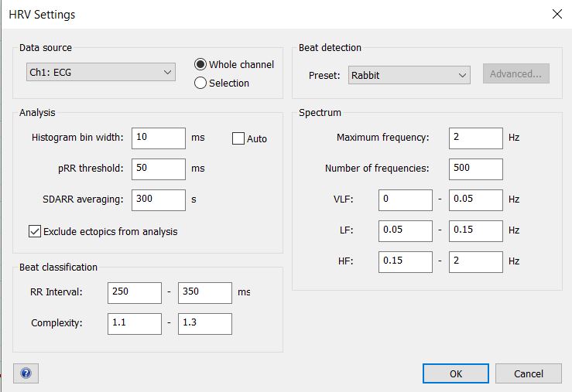Uncheck Exclude ectopics from analysis
Screen dimensions: 572x392
(35, 231)
